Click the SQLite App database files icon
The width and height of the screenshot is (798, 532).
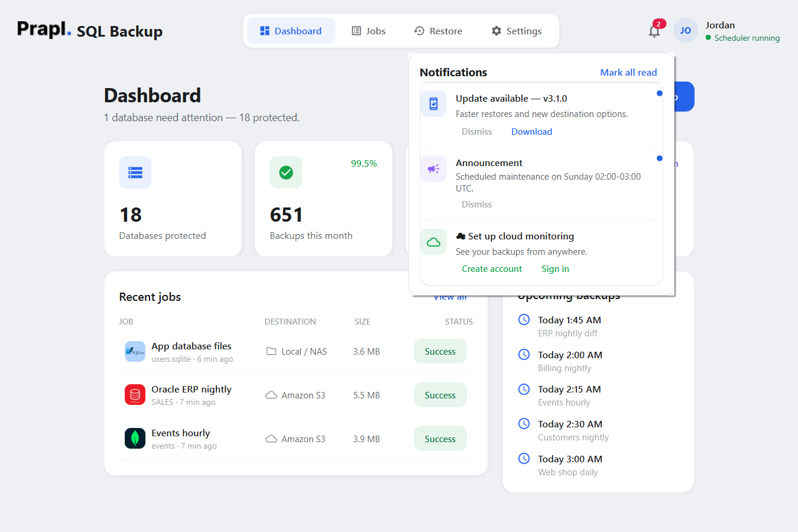135,351
